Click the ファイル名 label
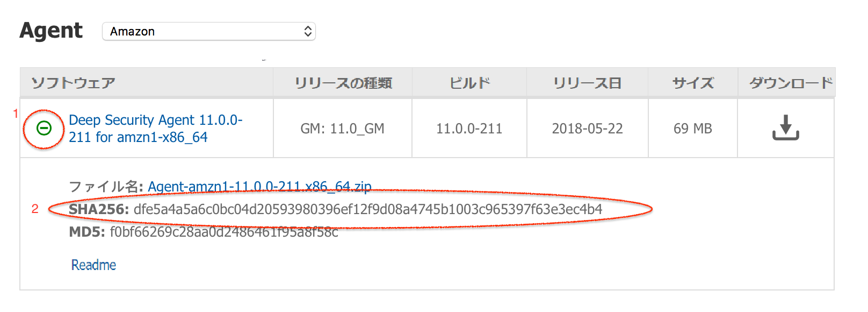This screenshot has width=868, height=312. pos(105,187)
